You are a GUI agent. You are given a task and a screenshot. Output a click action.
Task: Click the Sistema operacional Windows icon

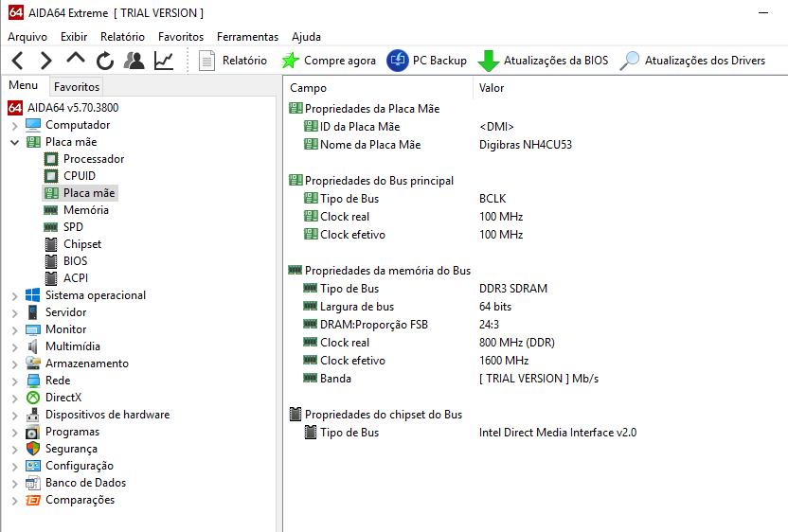coord(32,295)
